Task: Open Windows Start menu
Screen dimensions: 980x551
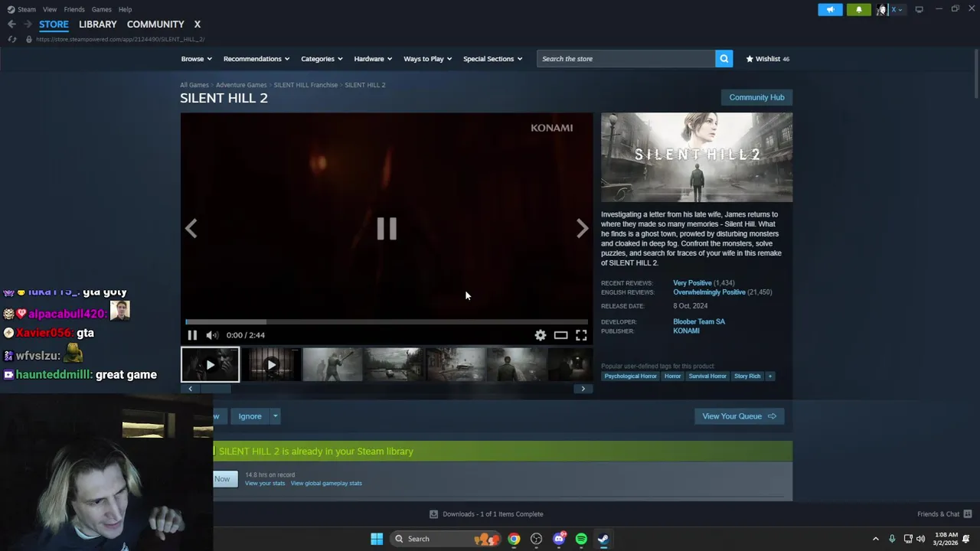Action: (x=377, y=539)
